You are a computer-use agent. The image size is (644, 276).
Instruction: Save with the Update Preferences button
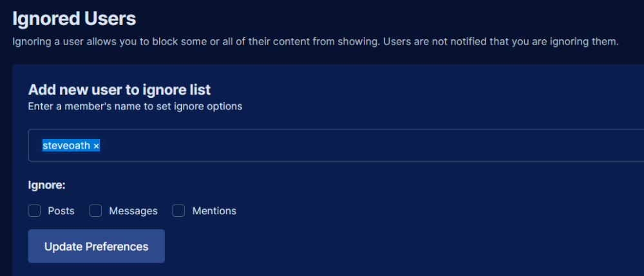pos(96,246)
